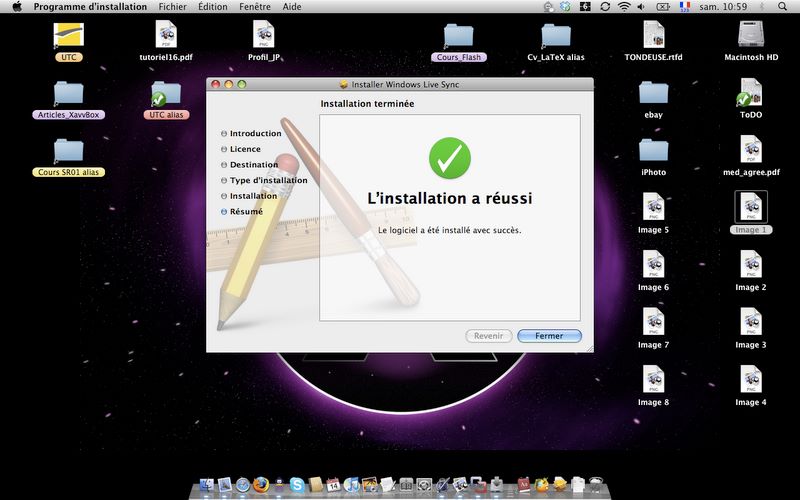
Task: Open the Programme d'installation menu
Action: point(90,7)
